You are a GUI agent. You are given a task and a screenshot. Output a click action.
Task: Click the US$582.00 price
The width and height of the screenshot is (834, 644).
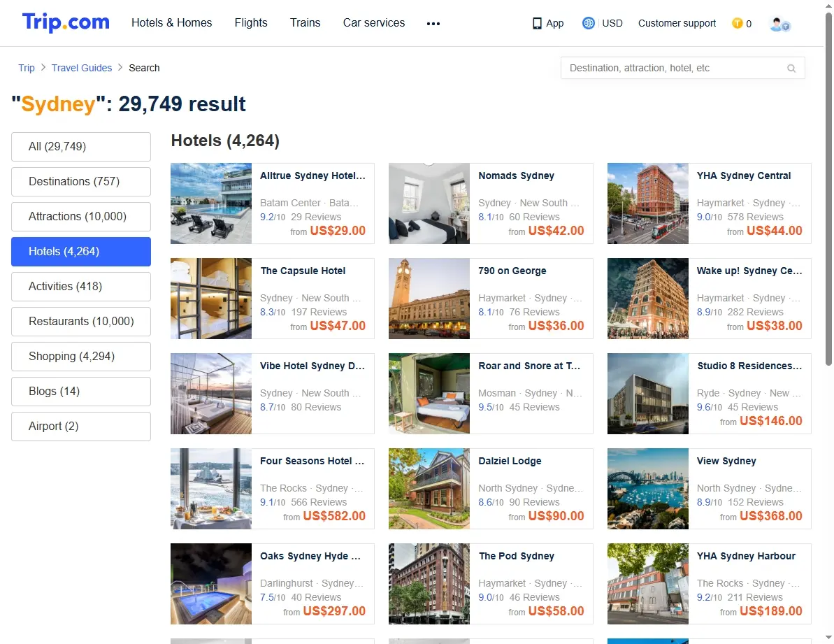pos(334,516)
